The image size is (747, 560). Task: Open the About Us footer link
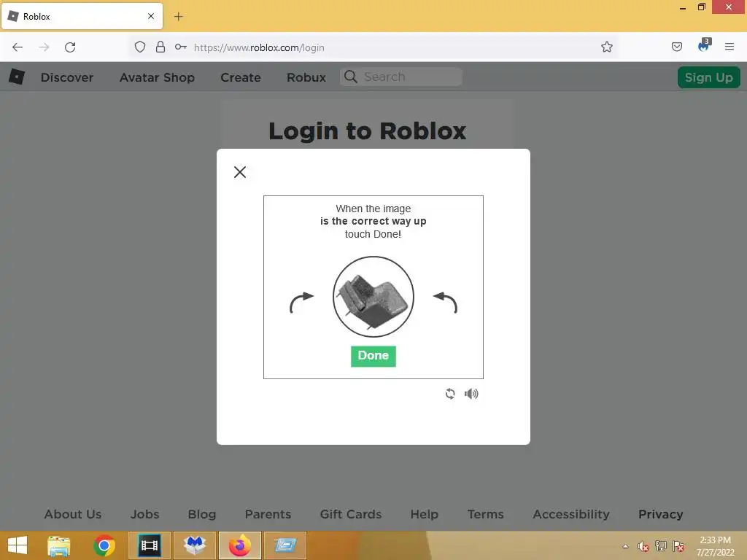tap(73, 514)
